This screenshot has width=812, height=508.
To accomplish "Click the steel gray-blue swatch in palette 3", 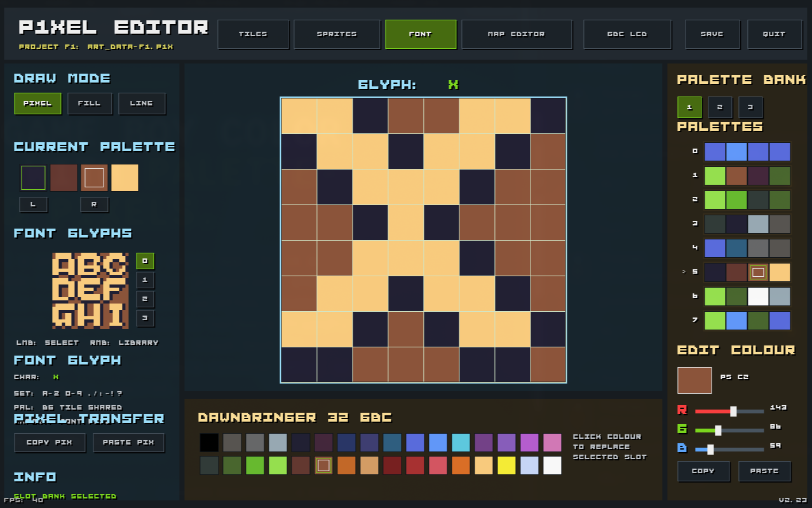I will click(x=758, y=224).
